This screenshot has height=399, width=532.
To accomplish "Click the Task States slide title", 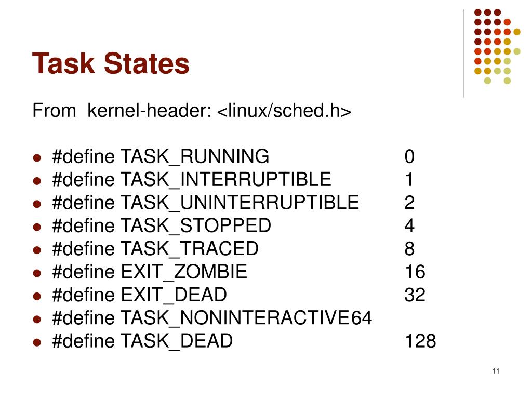I will 111,63.
